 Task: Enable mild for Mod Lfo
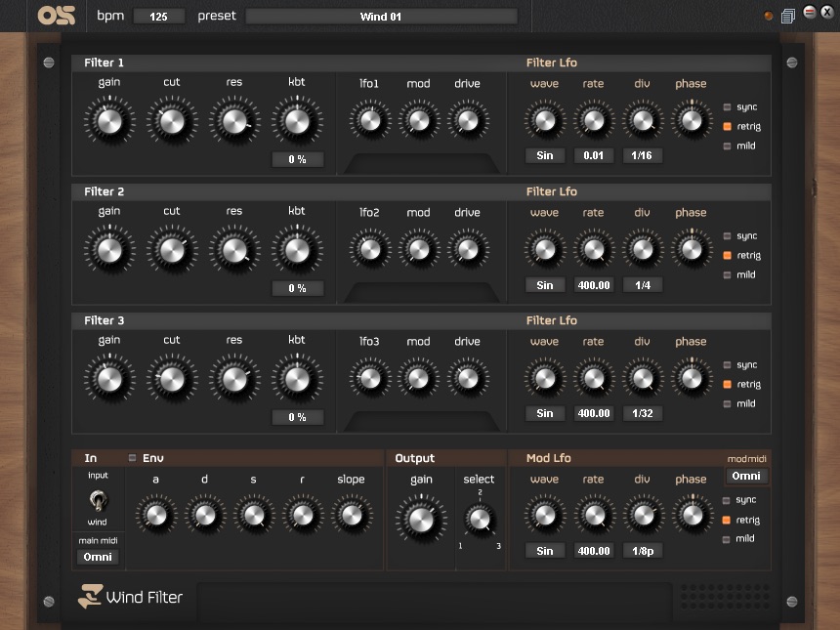click(x=727, y=539)
